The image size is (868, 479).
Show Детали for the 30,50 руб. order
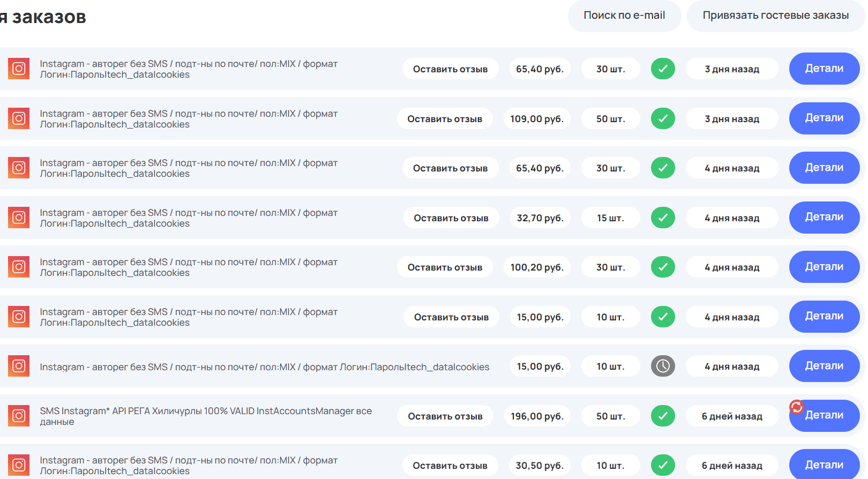[x=824, y=465]
